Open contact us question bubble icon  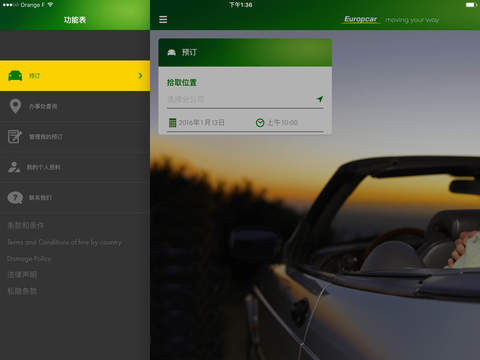coord(15,198)
